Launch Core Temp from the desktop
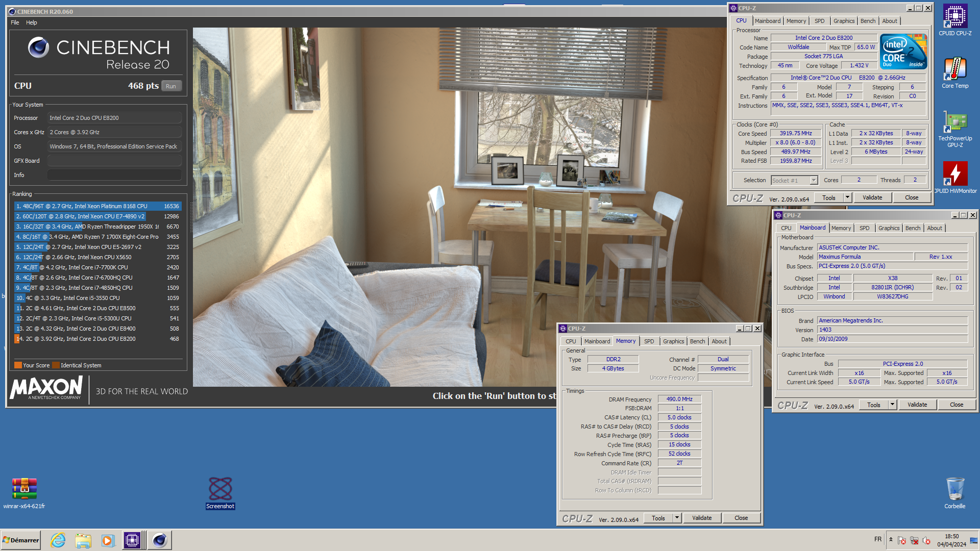 955,72
